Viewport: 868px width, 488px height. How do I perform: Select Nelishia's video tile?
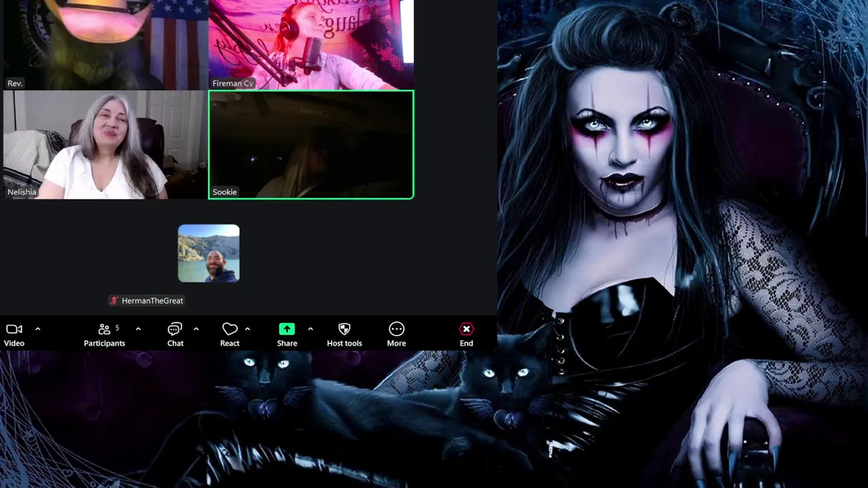pos(105,145)
